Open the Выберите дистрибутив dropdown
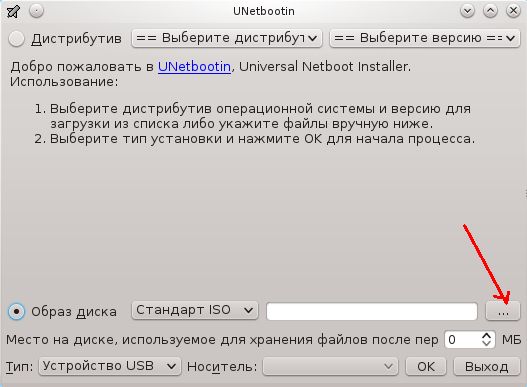Screen dimensions: 527x387 click(227, 38)
